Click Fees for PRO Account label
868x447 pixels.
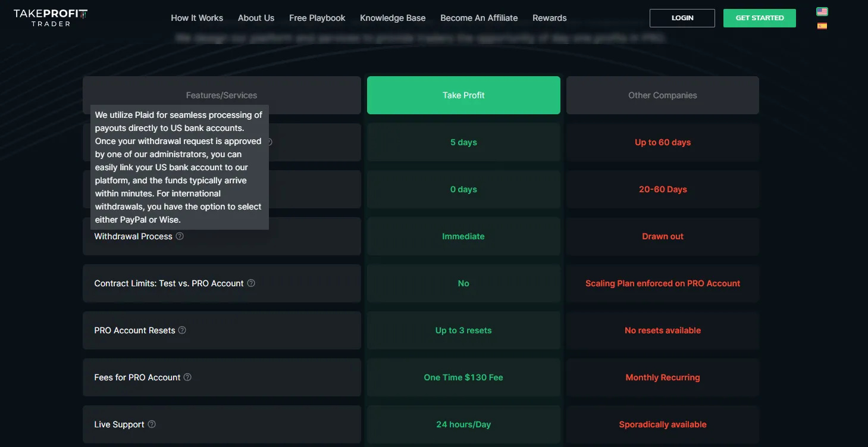point(137,377)
